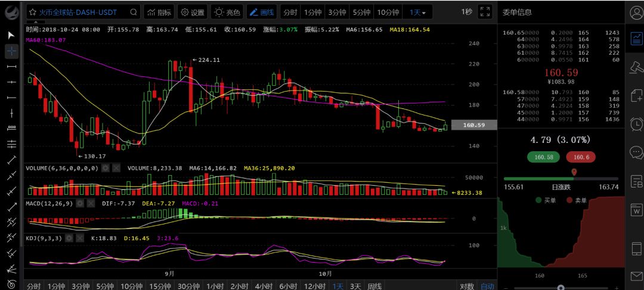The image size is (644, 290).
Task: Click the depth chart zoom slider handle
Action: pos(560,288)
